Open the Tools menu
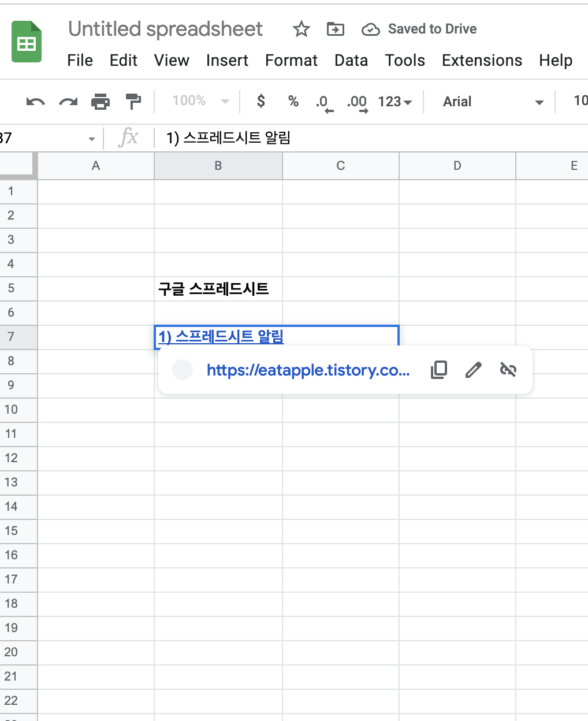The width and height of the screenshot is (588, 721). (405, 61)
